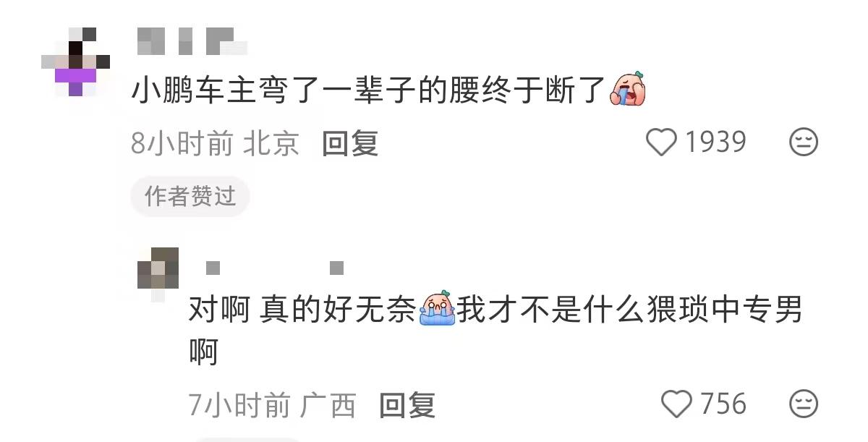Tap the 作者赞过 badge

[190, 196]
